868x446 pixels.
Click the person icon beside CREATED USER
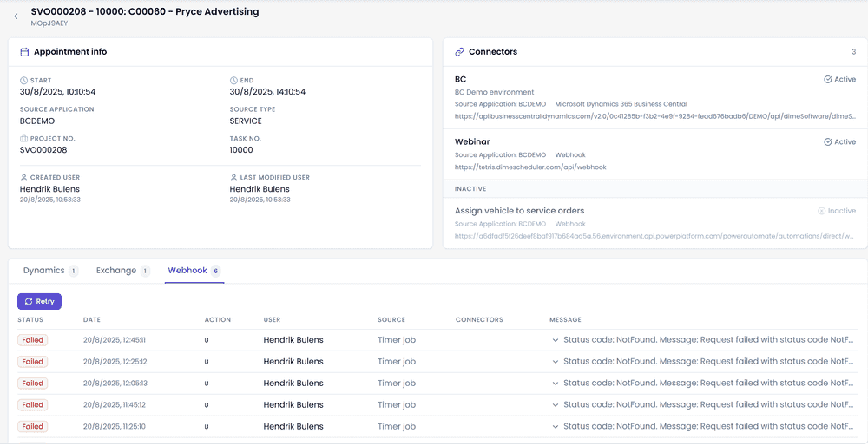point(23,178)
